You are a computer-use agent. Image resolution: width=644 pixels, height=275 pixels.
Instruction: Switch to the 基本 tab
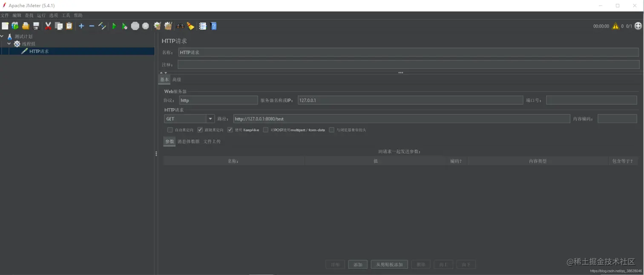[x=164, y=80]
